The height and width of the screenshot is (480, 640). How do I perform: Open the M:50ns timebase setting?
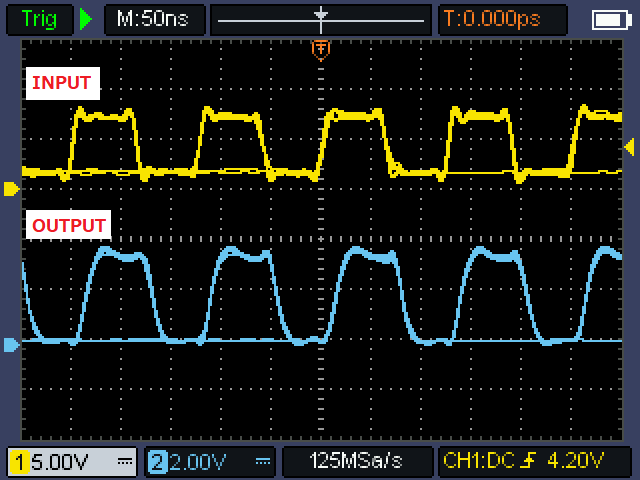tap(153, 19)
